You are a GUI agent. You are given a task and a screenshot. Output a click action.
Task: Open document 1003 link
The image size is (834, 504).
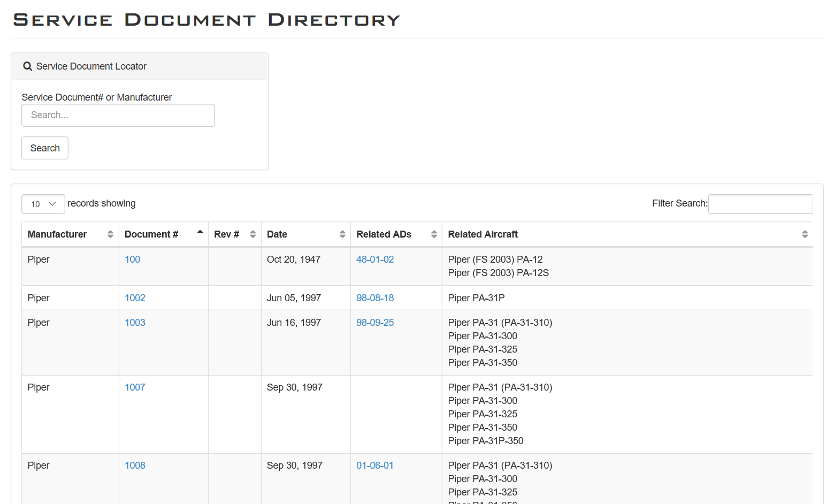tap(135, 323)
